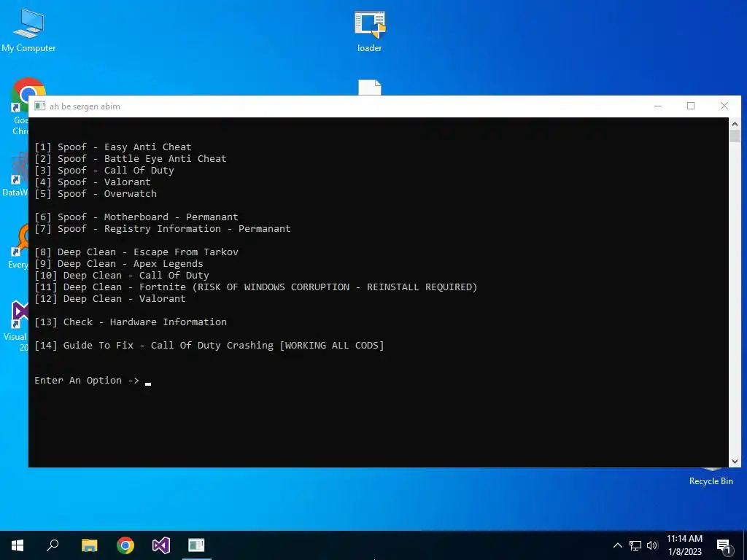Minimize the ah be sergen abim window
This screenshot has height=560, width=747.
pyautogui.click(x=658, y=106)
